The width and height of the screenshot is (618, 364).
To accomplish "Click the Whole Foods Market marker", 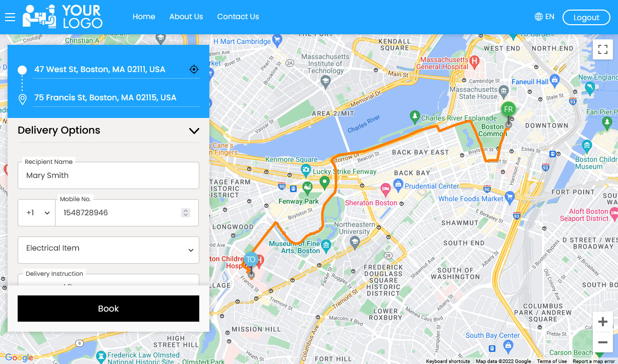I will click(x=510, y=196).
